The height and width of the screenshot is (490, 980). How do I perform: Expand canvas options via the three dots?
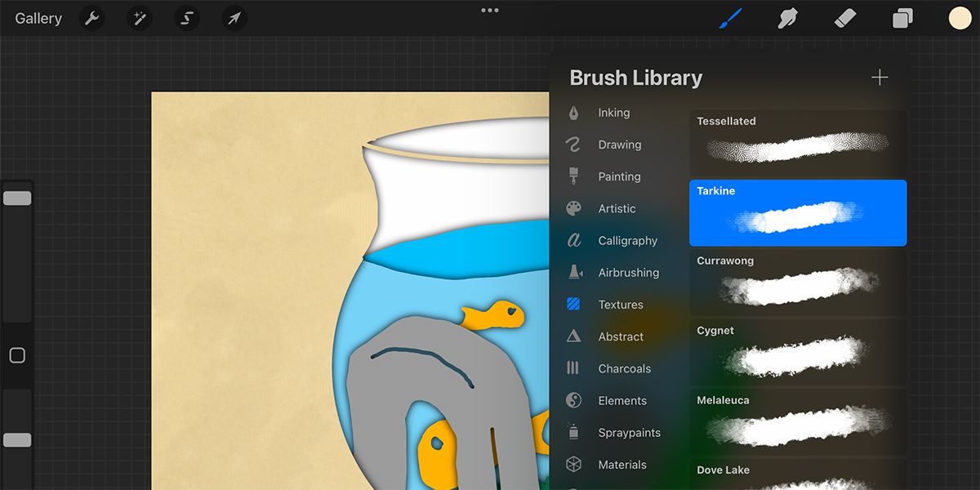pyautogui.click(x=489, y=11)
